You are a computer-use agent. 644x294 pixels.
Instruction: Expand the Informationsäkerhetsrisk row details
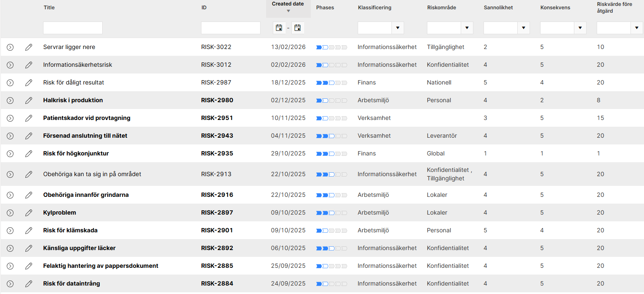[x=10, y=65]
